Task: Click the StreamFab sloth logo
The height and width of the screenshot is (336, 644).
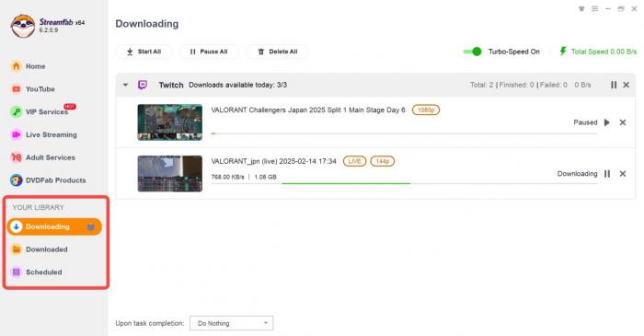Action: click(23, 26)
